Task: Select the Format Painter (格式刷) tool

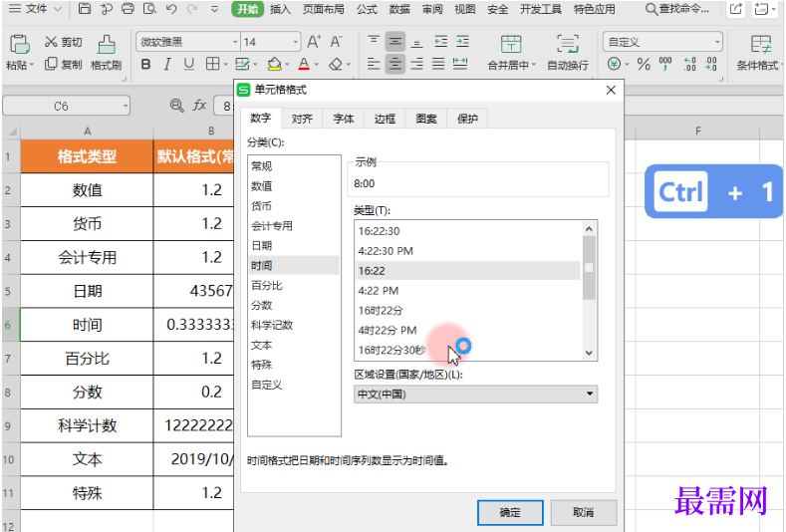Action: pos(106,54)
